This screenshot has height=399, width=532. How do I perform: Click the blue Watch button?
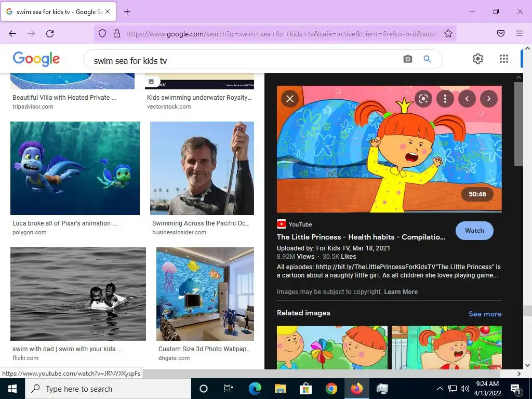[474, 231]
